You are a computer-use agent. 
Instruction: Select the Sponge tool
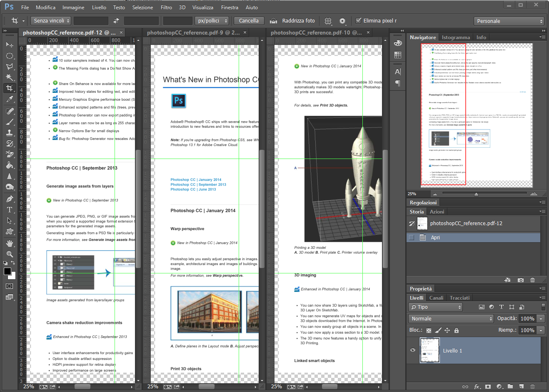[10, 187]
